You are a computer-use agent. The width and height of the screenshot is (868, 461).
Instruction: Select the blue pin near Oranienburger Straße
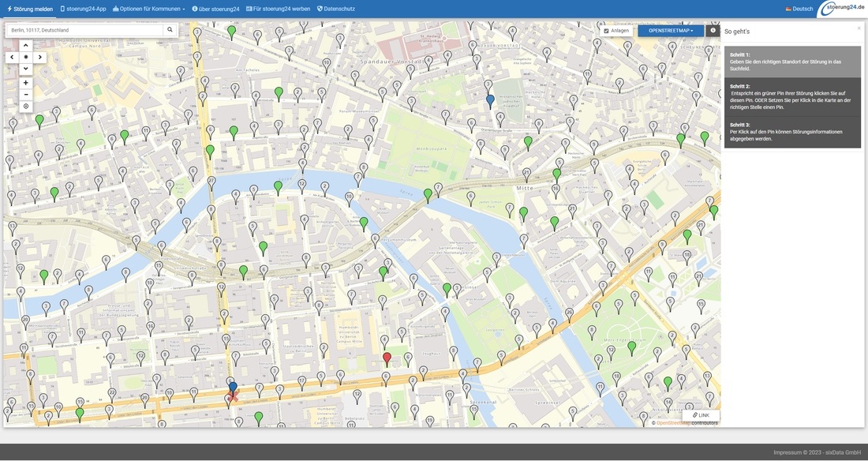point(490,101)
